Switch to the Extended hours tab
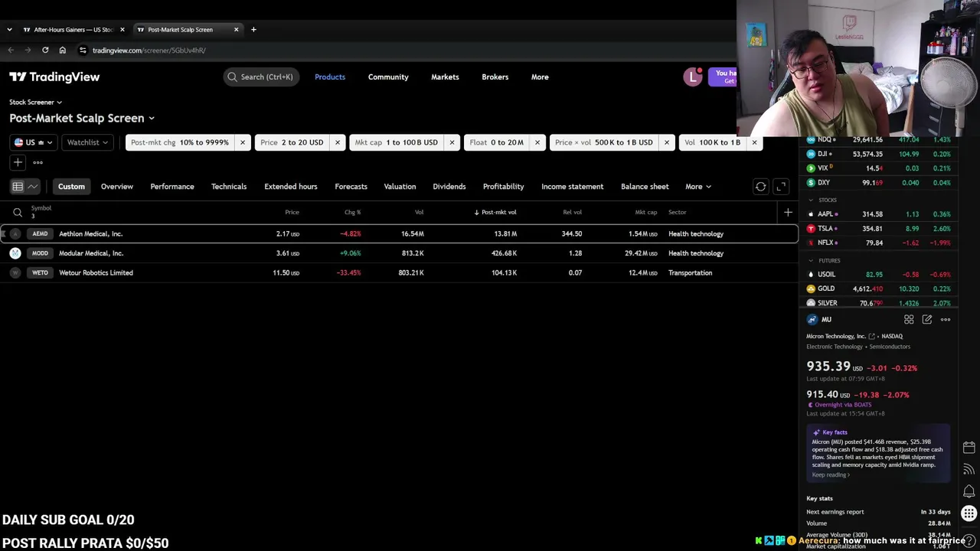Viewport: 980px width, 551px height. coord(291,187)
